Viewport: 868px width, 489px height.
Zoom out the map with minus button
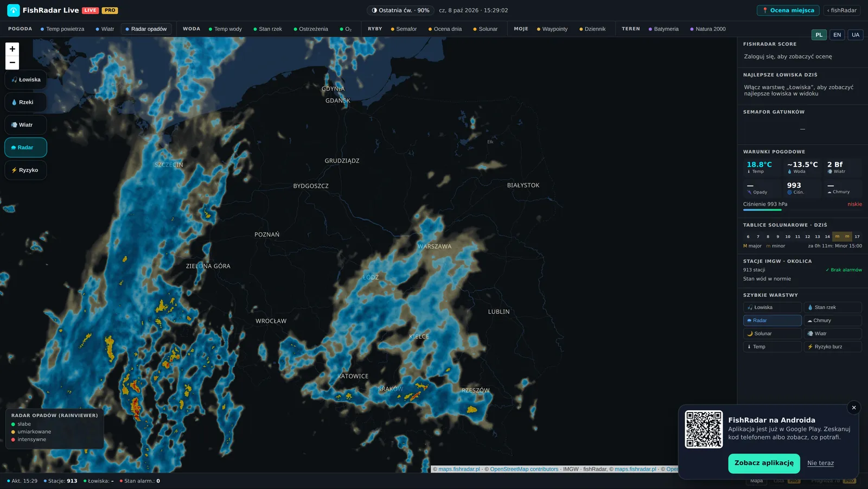click(12, 63)
